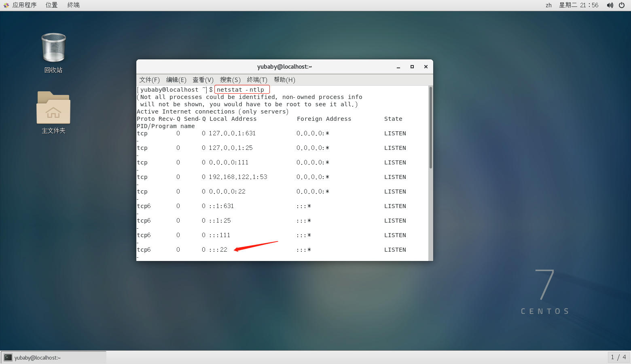Click the local address 192.168.122.1:53
This screenshot has width=631, height=364.
tap(238, 177)
